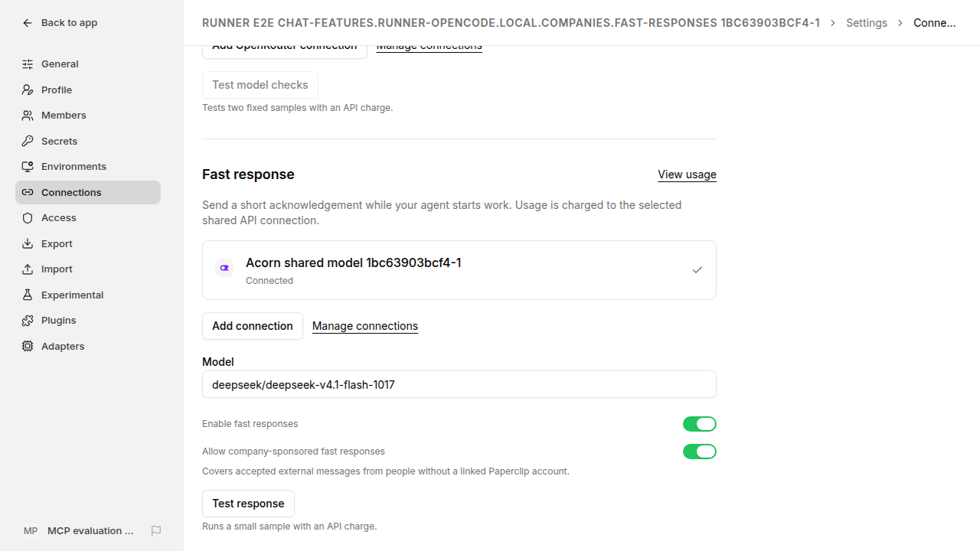
Task: Click the Profile person icon in sidebar
Action: [28, 90]
